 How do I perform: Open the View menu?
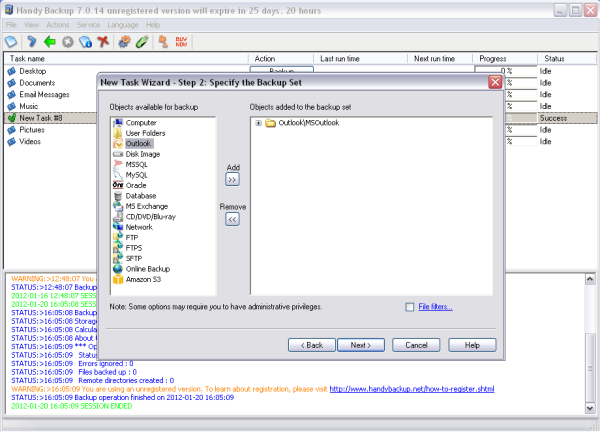pos(31,25)
